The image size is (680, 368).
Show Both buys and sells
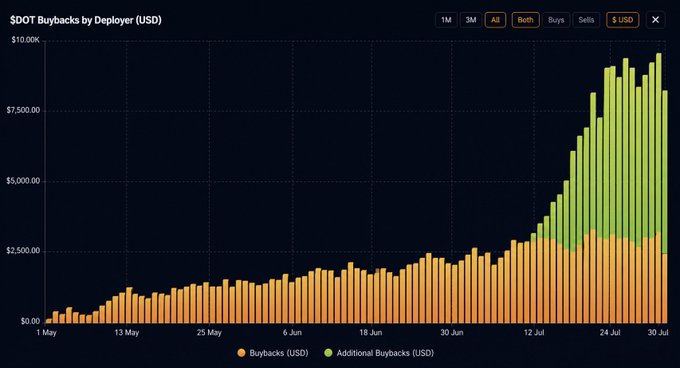pyautogui.click(x=526, y=20)
